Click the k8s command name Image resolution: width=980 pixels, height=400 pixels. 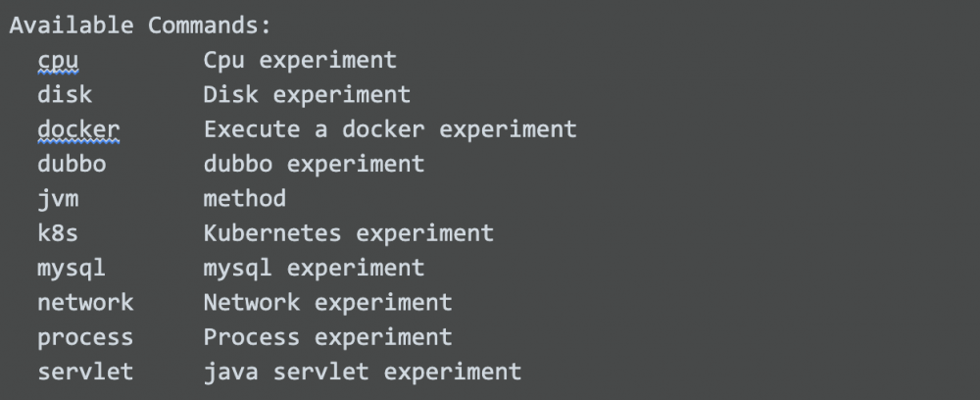pos(58,233)
